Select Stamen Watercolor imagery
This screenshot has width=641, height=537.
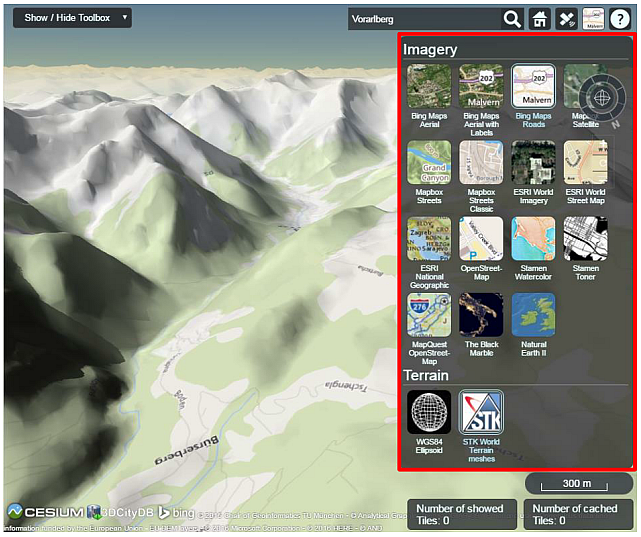[533, 239]
